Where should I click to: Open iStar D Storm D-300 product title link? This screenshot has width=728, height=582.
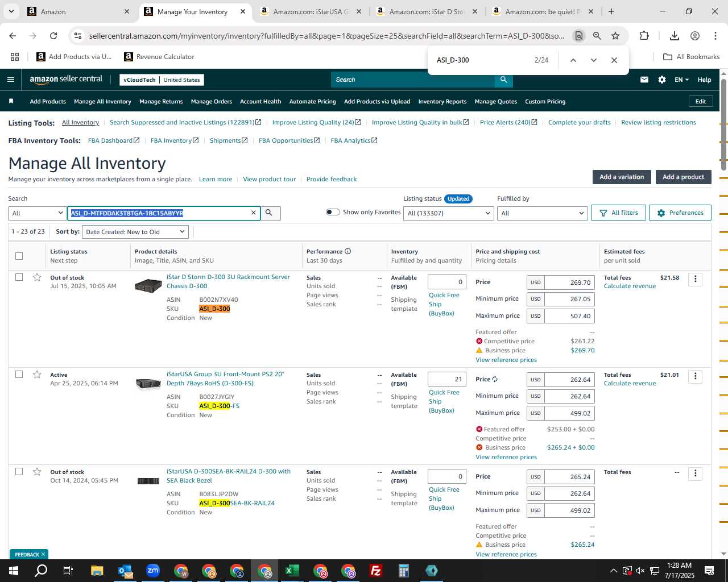point(228,281)
